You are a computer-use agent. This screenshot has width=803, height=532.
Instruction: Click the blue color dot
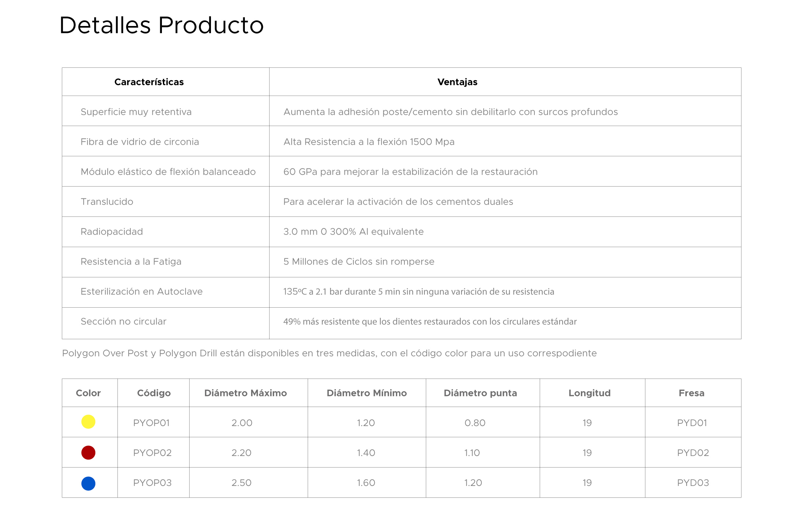[x=88, y=483]
